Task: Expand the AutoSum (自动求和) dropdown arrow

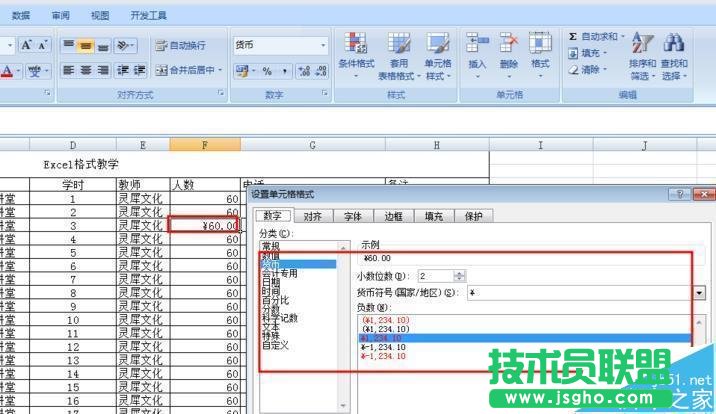Action: pos(624,37)
